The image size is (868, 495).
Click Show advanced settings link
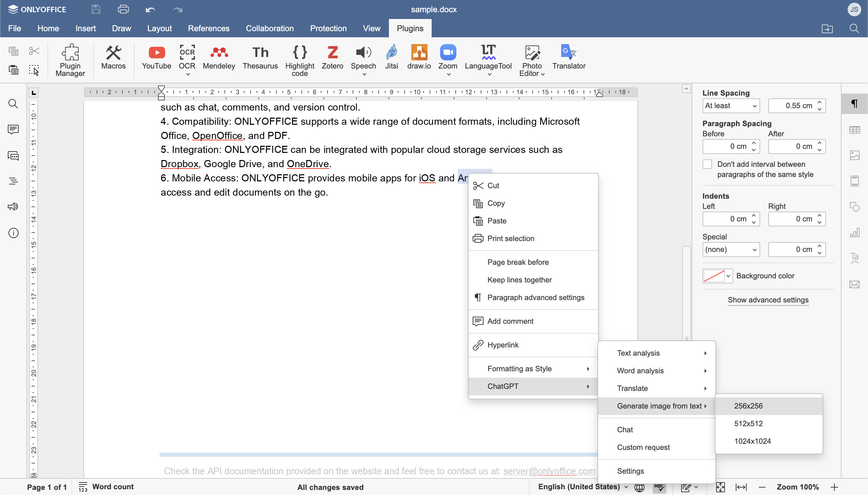tap(768, 300)
